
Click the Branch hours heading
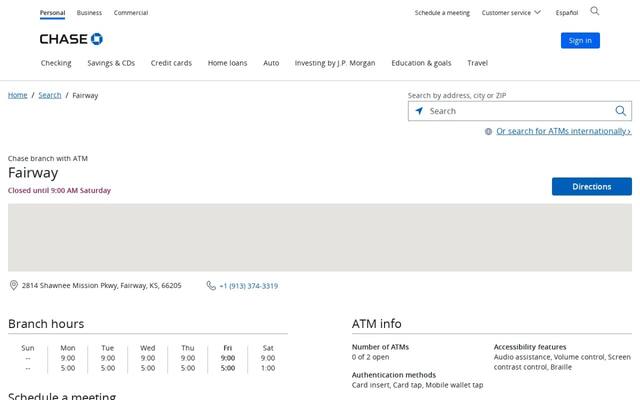tap(46, 324)
